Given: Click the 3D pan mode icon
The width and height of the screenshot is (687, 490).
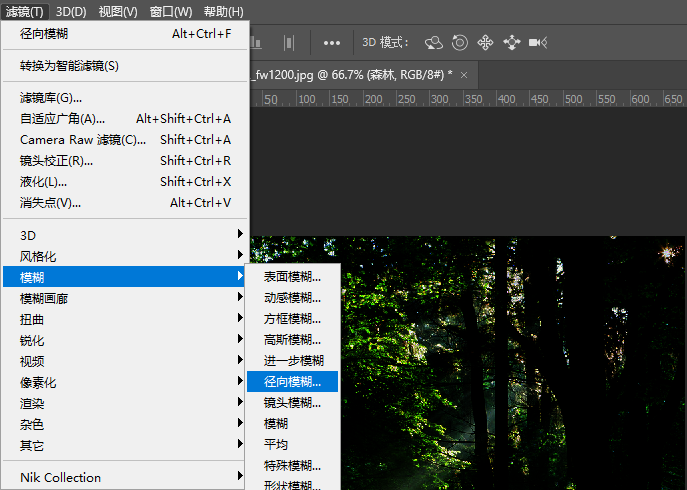Looking at the screenshot, I should [x=485, y=43].
